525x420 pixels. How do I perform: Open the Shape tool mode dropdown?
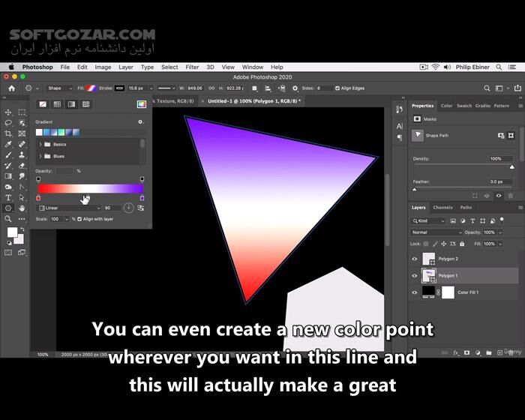pyautogui.click(x=59, y=88)
